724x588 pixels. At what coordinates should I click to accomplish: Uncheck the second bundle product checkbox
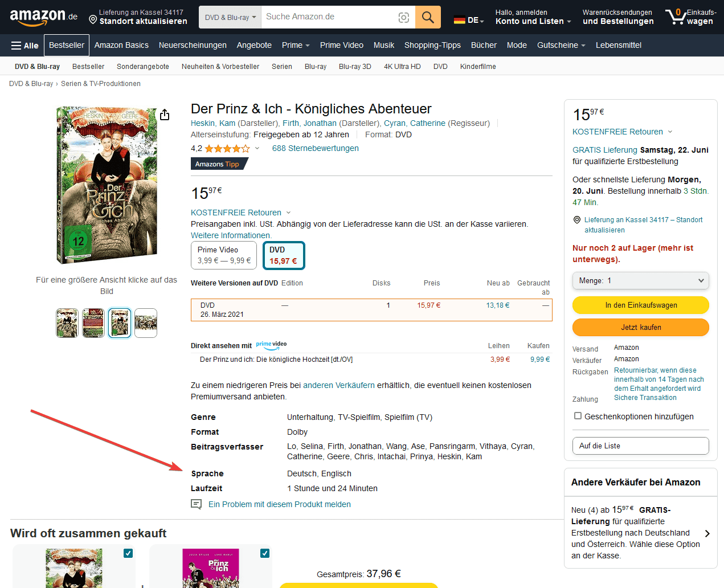(265, 553)
